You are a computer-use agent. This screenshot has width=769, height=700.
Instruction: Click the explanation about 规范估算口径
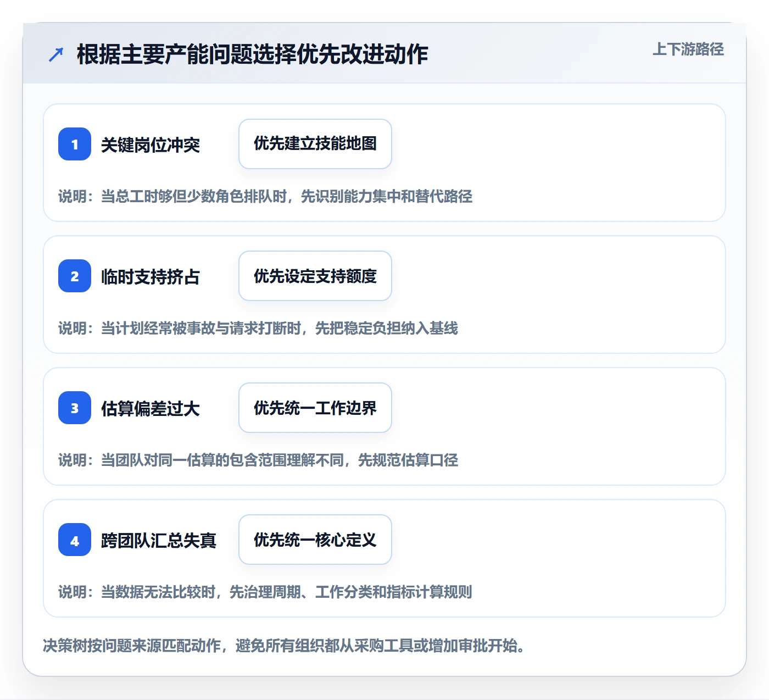coord(258,460)
